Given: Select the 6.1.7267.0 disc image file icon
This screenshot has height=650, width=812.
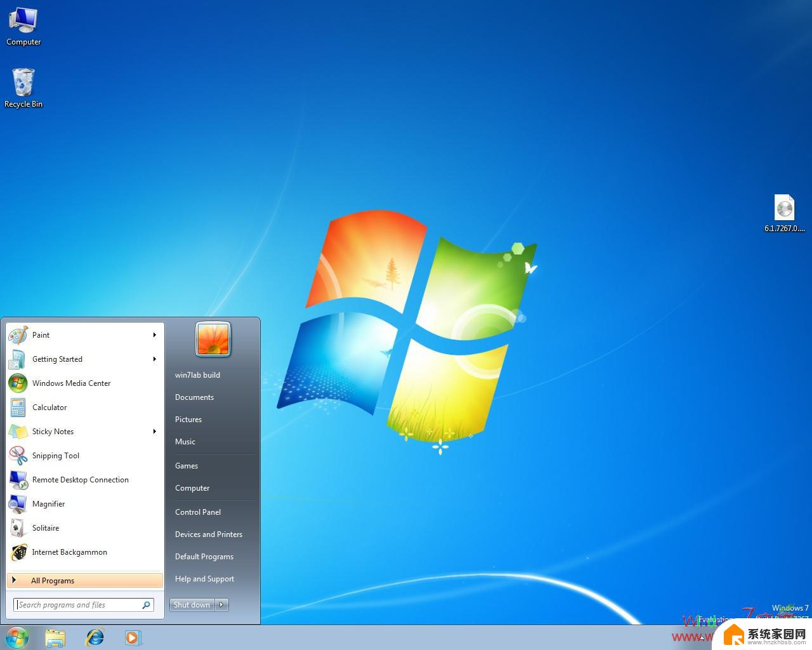Looking at the screenshot, I should coord(785,214).
